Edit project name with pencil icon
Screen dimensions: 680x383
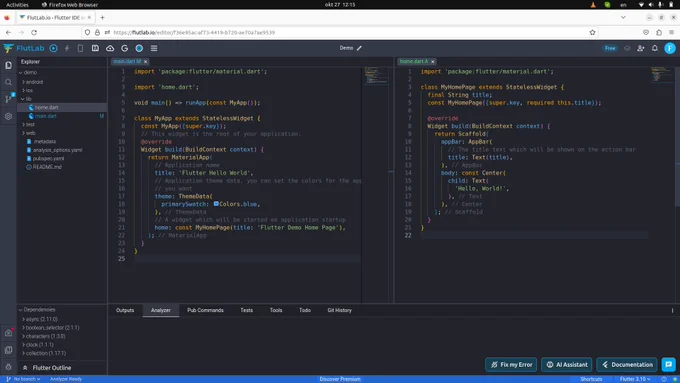point(359,48)
